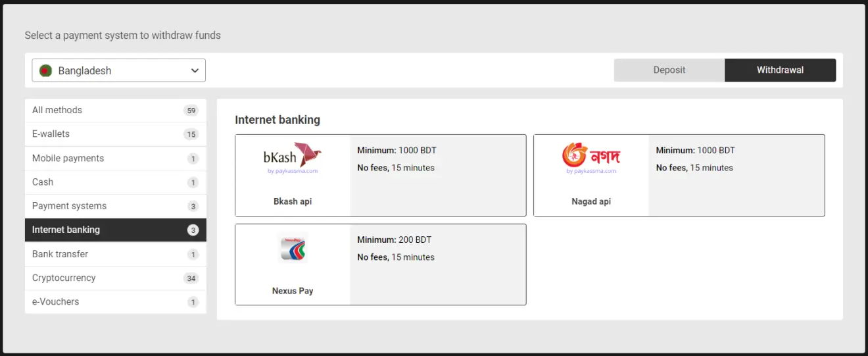This screenshot has width=868, height=356.
Task: Select Internet banking category
Action: click(115, 230)
